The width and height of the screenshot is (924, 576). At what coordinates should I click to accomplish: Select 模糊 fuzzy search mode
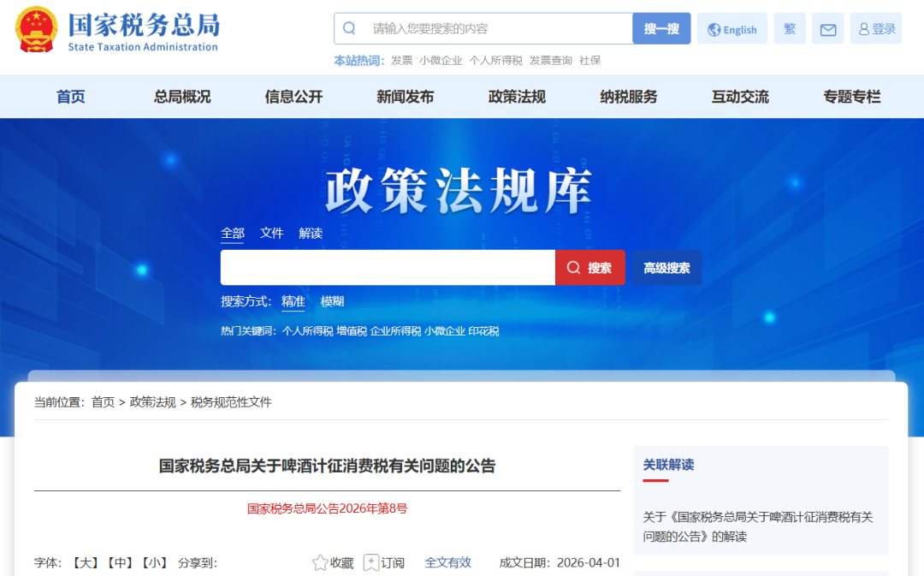[332, 301]
